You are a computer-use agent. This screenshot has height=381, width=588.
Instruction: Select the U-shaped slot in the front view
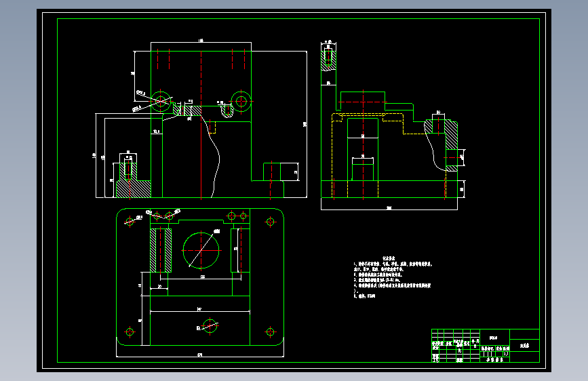click(227, 111)
